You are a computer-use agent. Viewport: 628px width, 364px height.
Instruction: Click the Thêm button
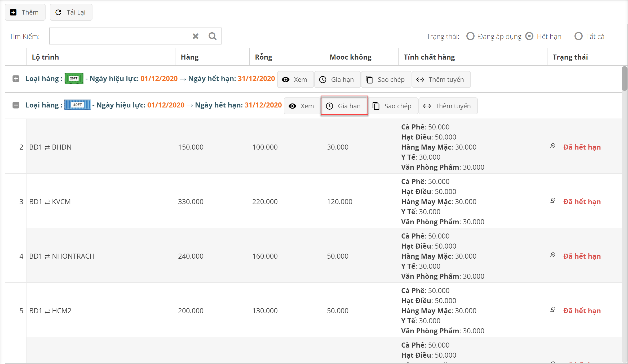[x=25, y=12]
